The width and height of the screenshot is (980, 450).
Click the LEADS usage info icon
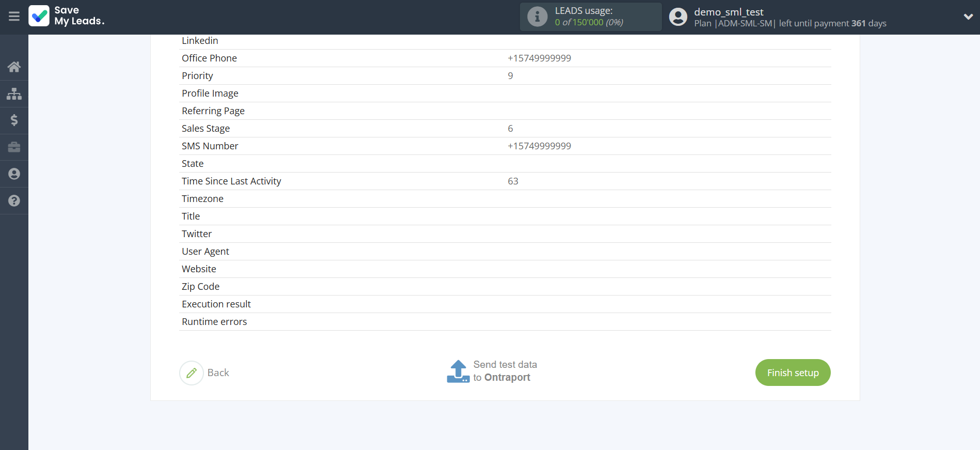pos(537,17)
